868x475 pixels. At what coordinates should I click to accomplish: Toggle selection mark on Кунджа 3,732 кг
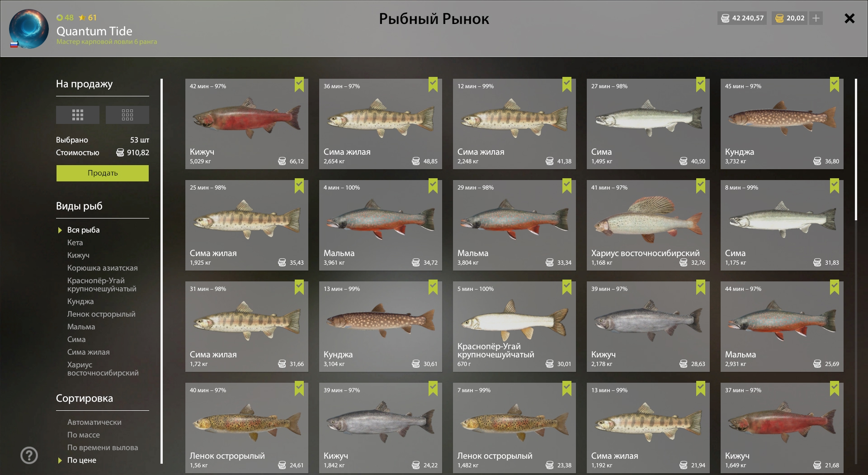(835, 85)
